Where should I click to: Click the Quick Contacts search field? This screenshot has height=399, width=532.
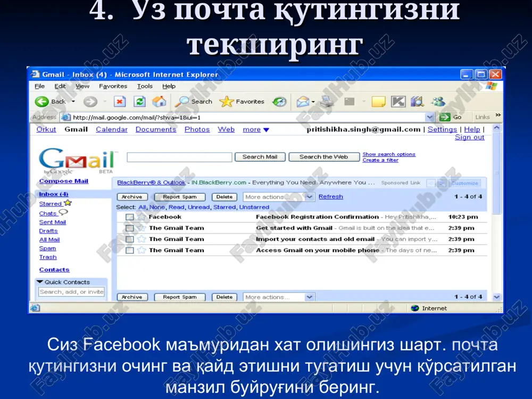[72, 292]
